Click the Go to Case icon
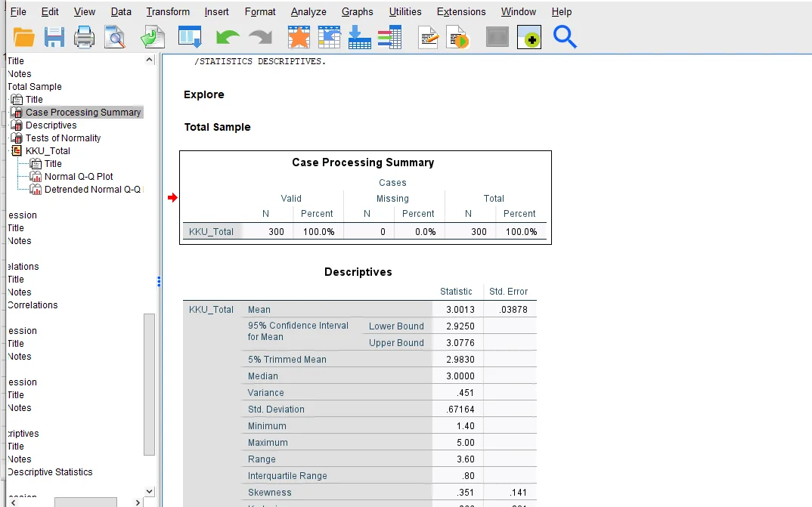Image resolution: width=812 pixels, height=507 pixels. (330, 38)
